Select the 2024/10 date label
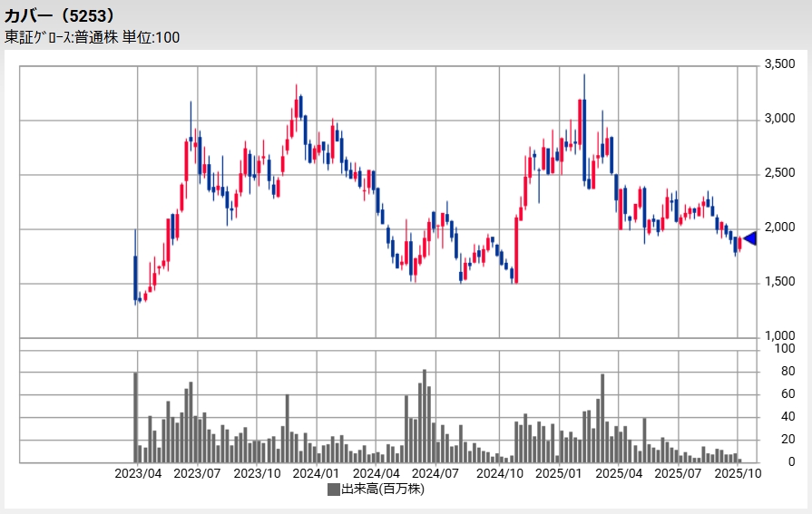The width and height of the screenshot is (812, 514). point(498,473)
